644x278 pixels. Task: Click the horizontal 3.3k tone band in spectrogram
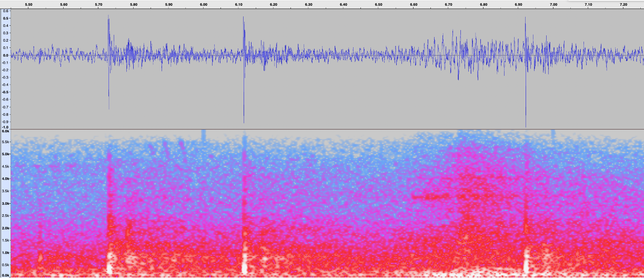(x=430, y=196)
